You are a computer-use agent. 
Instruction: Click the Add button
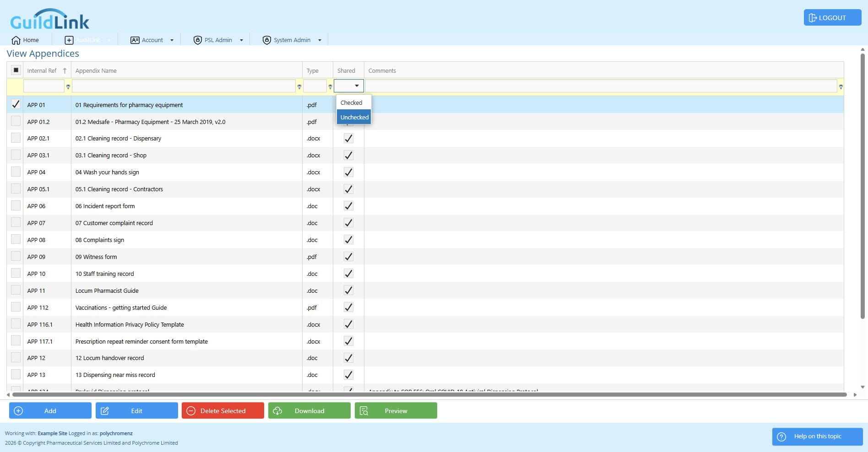coord(50,410)
